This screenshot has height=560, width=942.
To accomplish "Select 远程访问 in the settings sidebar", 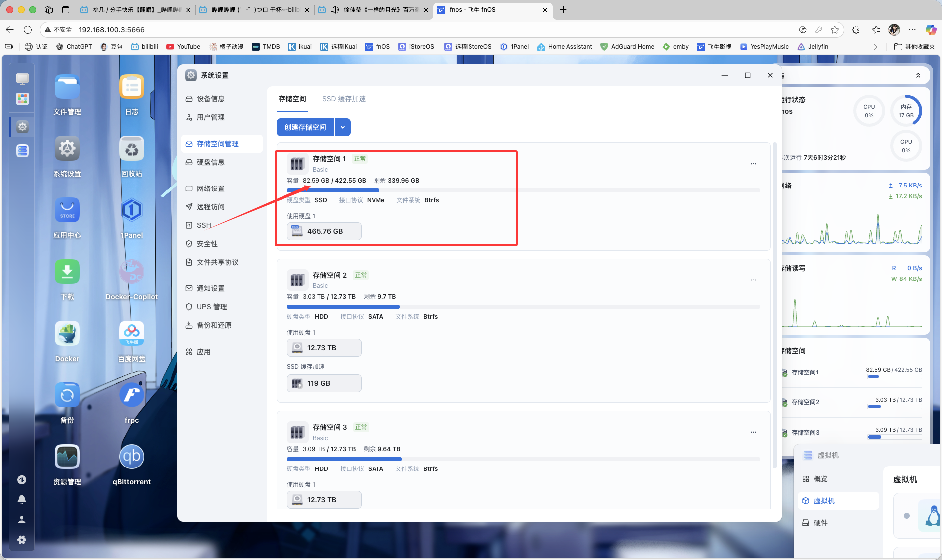I will point(222,207).
